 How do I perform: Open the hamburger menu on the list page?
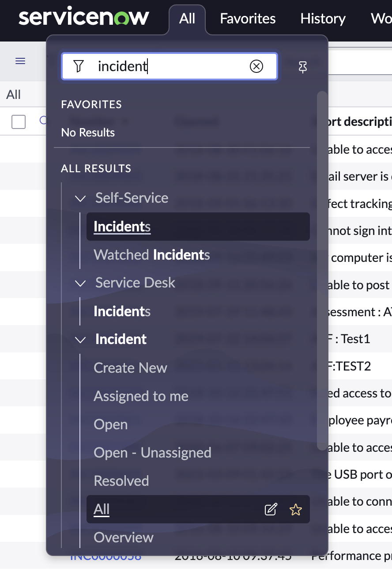[x=20, y=61]
